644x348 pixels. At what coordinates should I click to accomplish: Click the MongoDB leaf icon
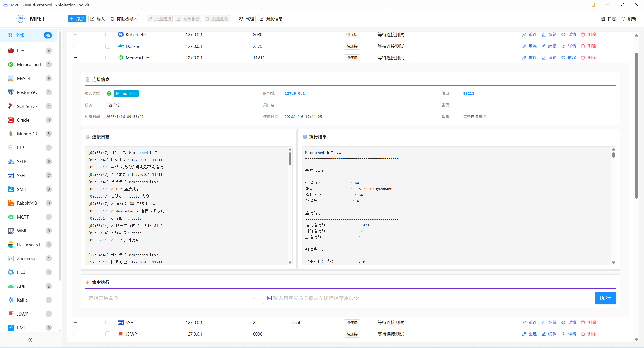[x=11, y=134]
